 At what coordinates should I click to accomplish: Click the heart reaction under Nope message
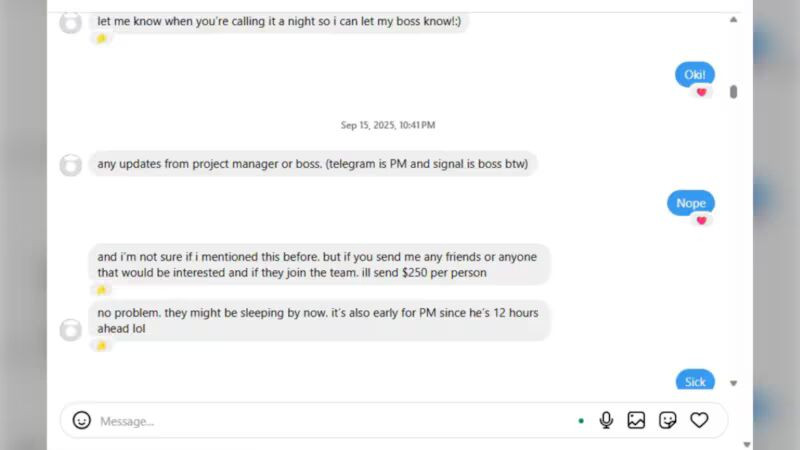click(x=702, y=220)
